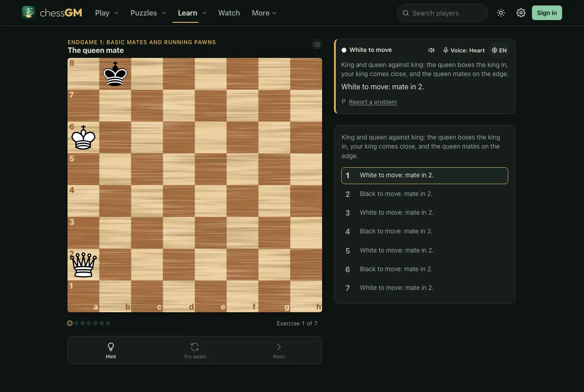
Task: Click the Next arrow button
Action: click(279, 351)
